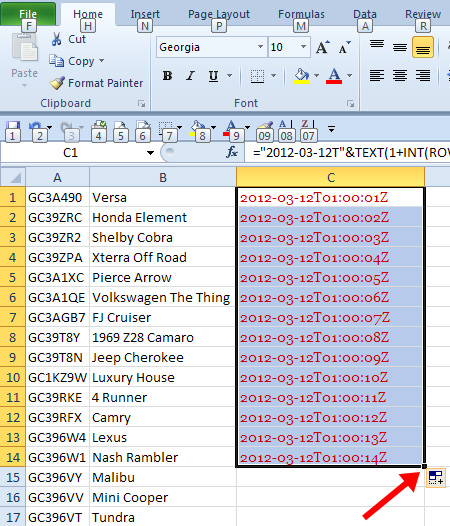The image size is (450, 526).
Task: Click the Quick Access font color A
Action: pyautogui.click(x=231, y=129)
